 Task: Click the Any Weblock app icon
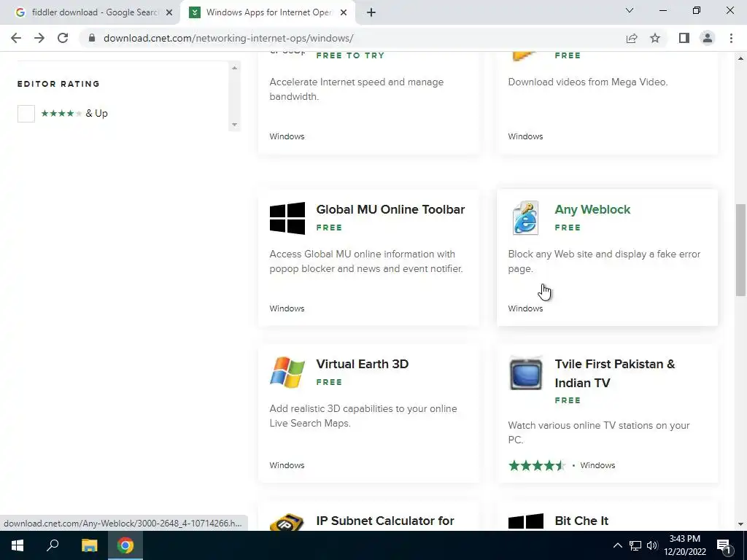coord(525,218)
